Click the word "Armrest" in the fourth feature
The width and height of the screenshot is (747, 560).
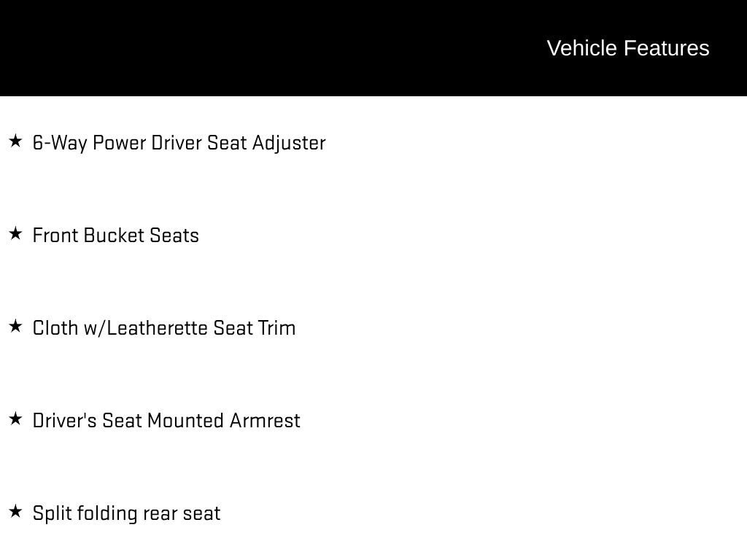tap(265, 421)
